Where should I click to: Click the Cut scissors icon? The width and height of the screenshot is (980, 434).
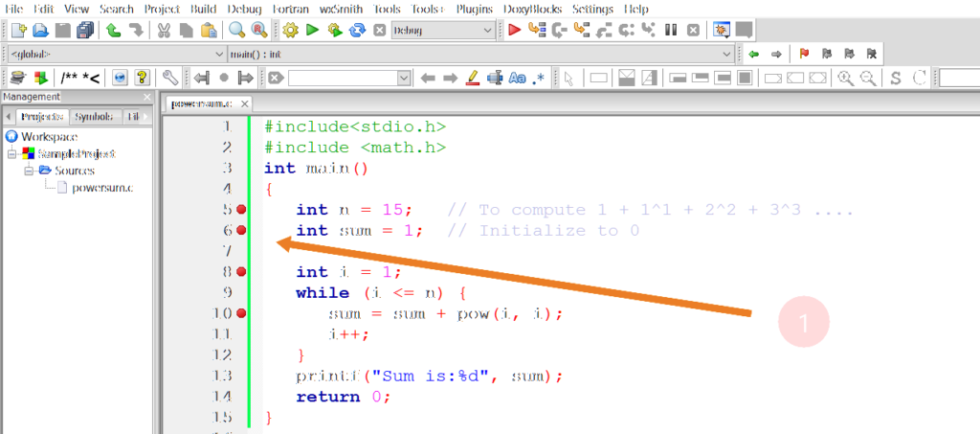(x=165, y=30)
